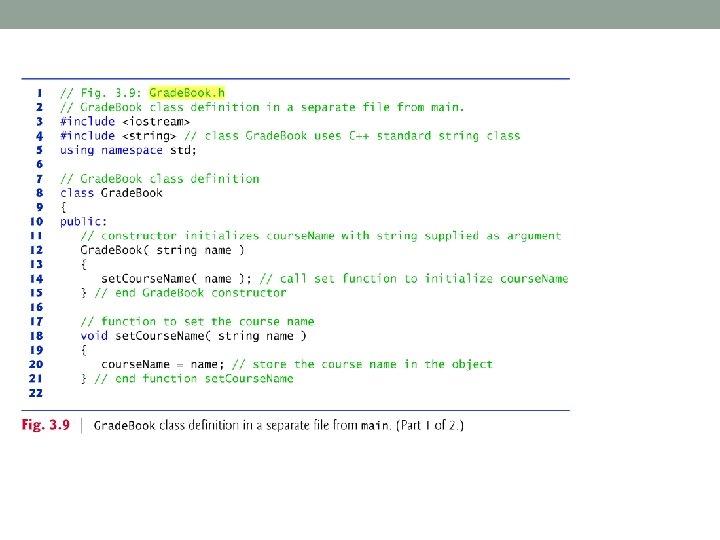Click 'setCourseName( name );' call on line 14

(x=176, y=279)
